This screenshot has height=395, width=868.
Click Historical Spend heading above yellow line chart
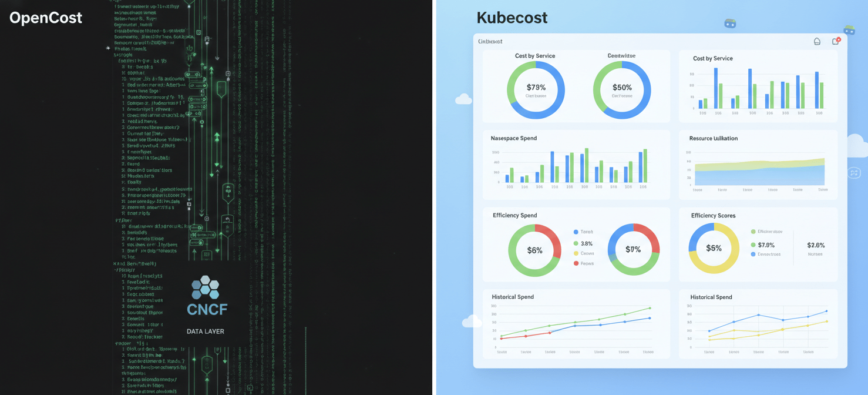coord(711,297)
